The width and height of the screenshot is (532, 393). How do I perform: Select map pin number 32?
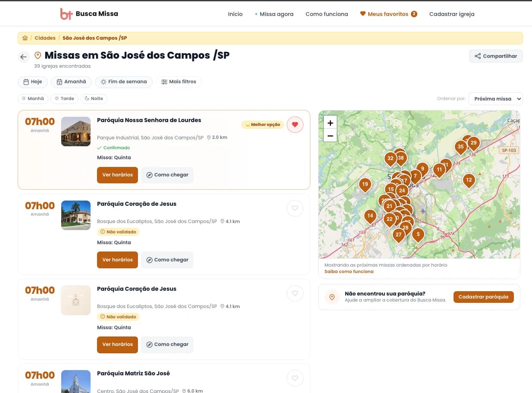pyautogui.click(x=390, y=158)
